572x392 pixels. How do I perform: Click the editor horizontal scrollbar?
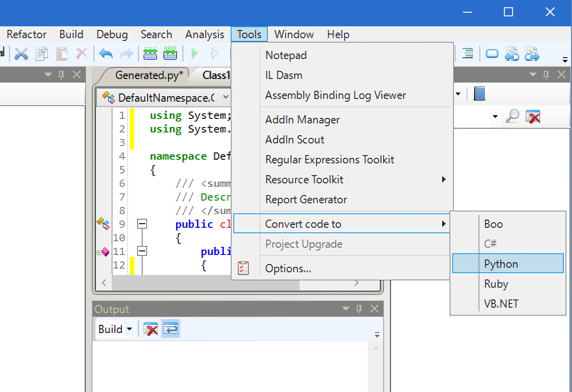[205, 283]
